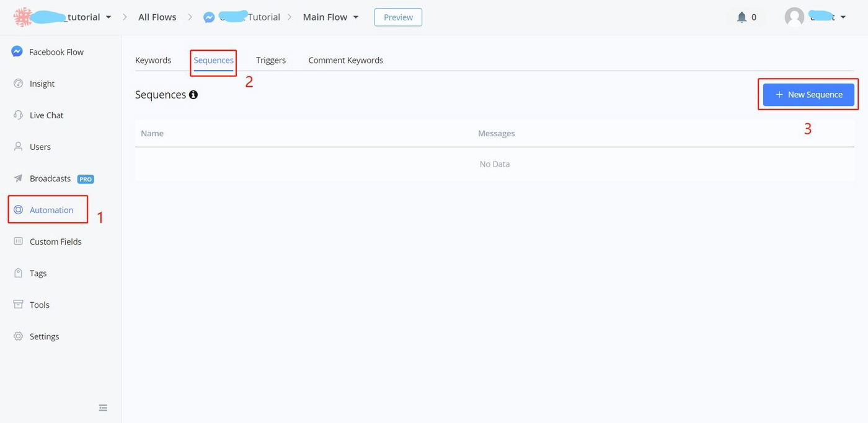Click the New Sequence button
The image size is (868, 423).
pyautogui.click(x=808, y=95)
